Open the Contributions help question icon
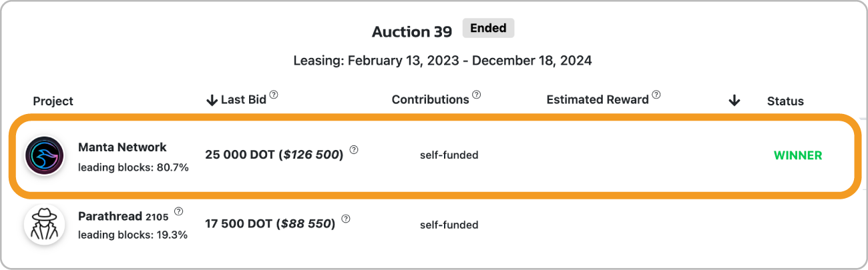Viewport: 868px width, 270px height. (x=476, y=95)
